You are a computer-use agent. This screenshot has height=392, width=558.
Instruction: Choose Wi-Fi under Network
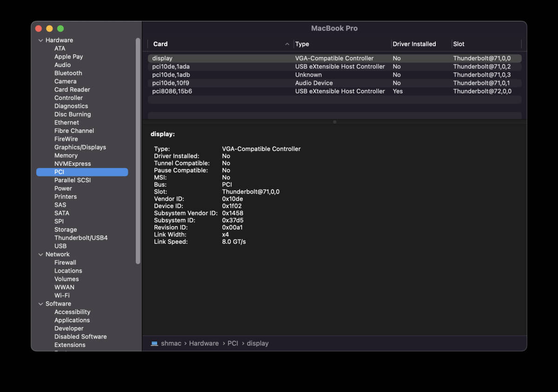tap(62, 295)
